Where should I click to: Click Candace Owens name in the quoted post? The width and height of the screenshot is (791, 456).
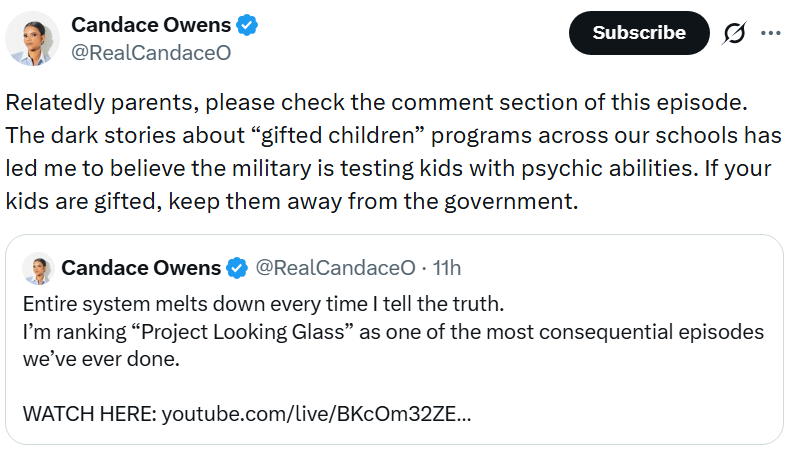[x=139, y=267]
